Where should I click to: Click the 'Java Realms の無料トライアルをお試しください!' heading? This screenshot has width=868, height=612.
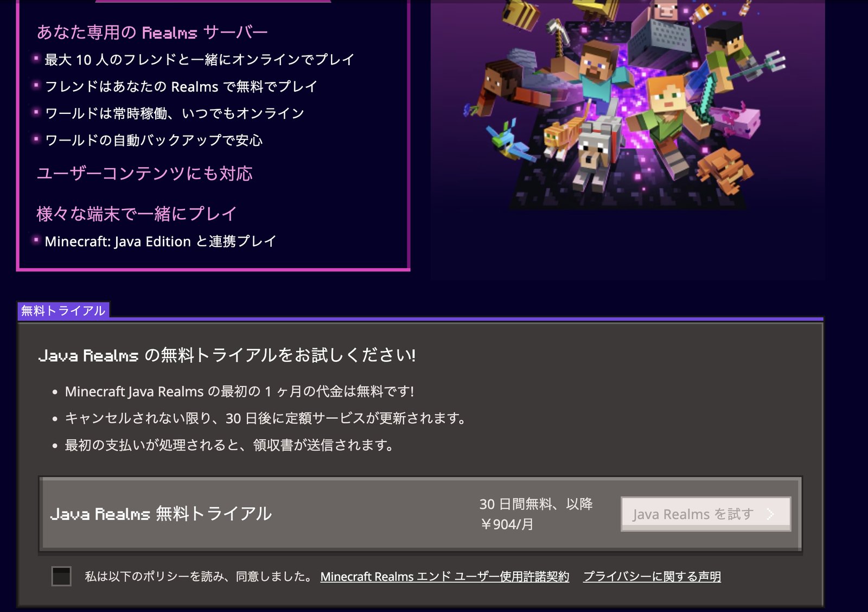click(x=227, y=355)
